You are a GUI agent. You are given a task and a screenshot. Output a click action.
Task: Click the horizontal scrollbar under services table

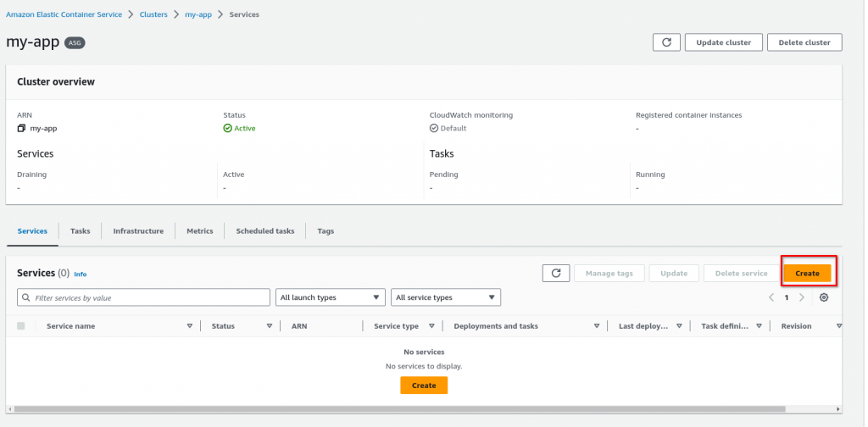click(399, 409)
